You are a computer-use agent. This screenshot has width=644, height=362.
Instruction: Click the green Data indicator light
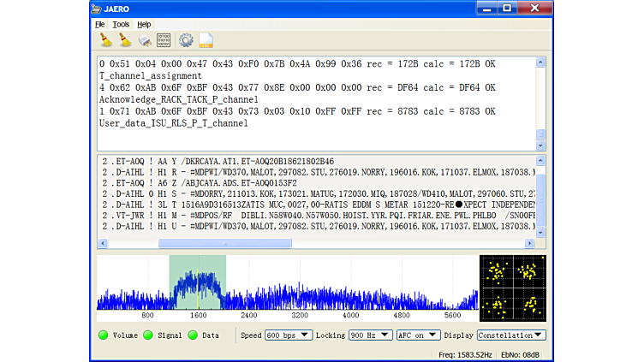(193, 335)
